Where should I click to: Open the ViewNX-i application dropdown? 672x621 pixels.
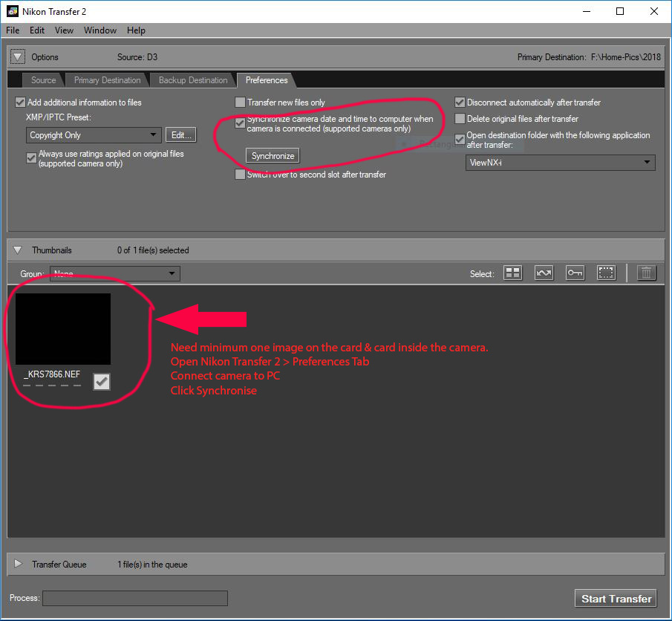tap(560, 163)
